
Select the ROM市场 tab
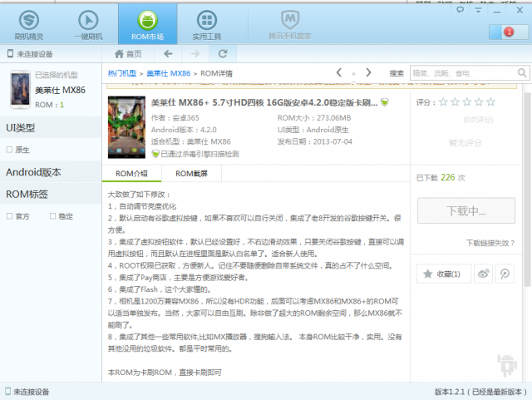click(x=148, y=24)
